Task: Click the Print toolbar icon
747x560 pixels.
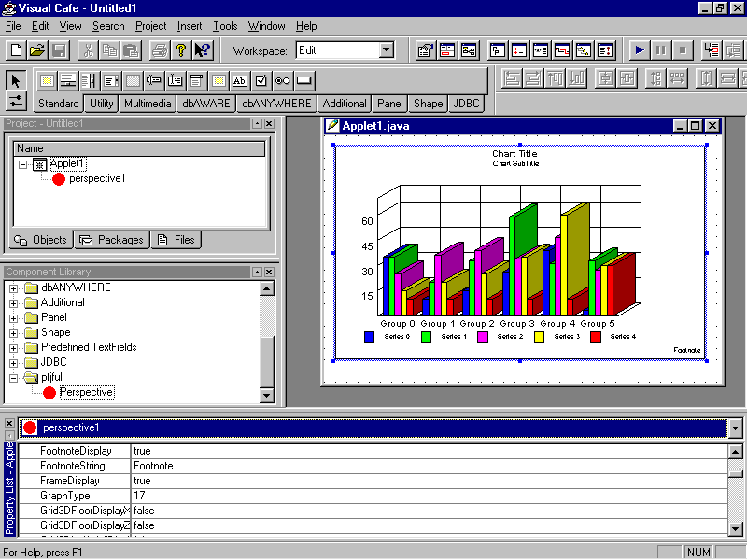Action: click(160, 50)
